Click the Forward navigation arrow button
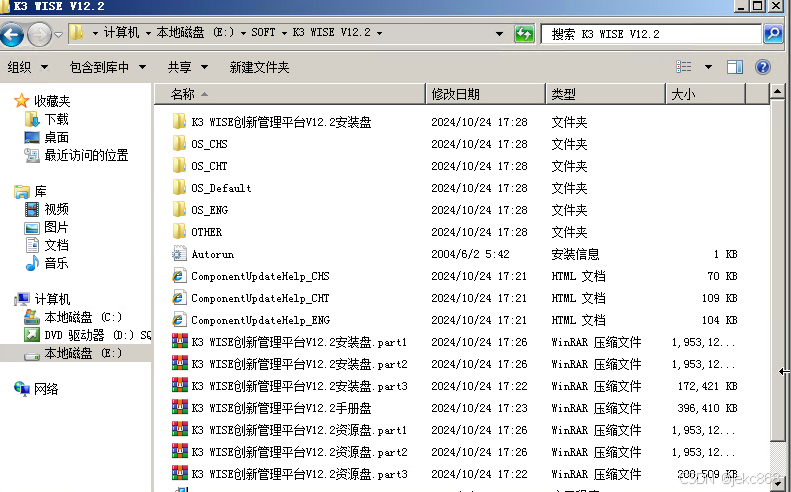The image size is (791, 492). tap(39, 34)
